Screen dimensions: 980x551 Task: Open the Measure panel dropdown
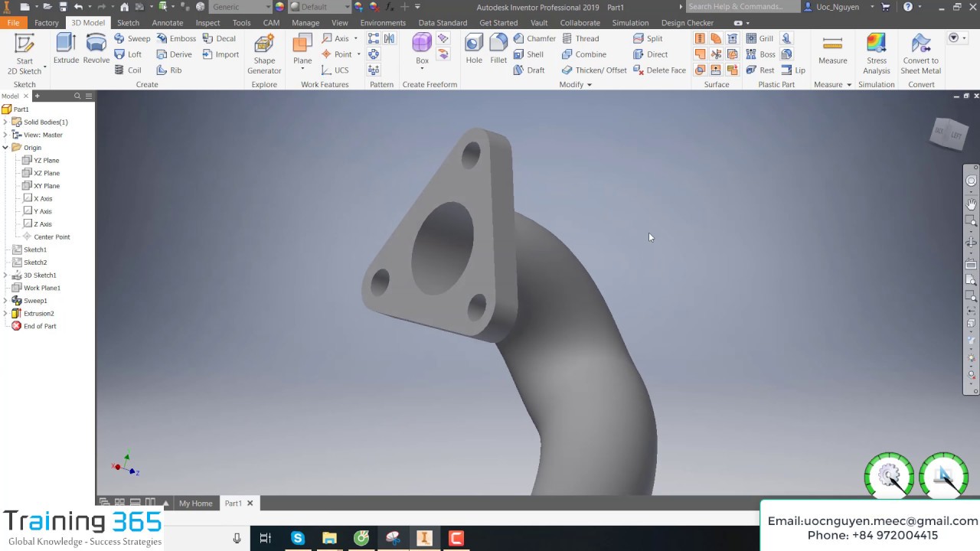pos(849,85)
